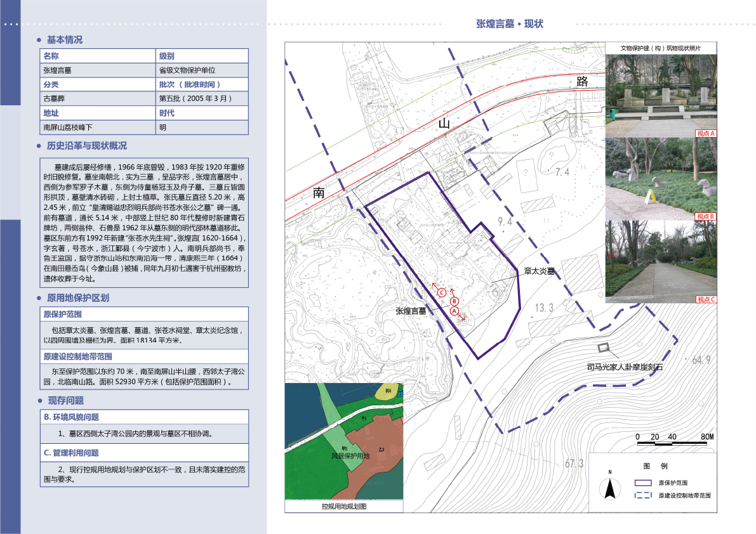Image resolution: width=756 pixels, height=534 pixels.
Task: Select the 现存问题 section heading
Action: point(66,400)
